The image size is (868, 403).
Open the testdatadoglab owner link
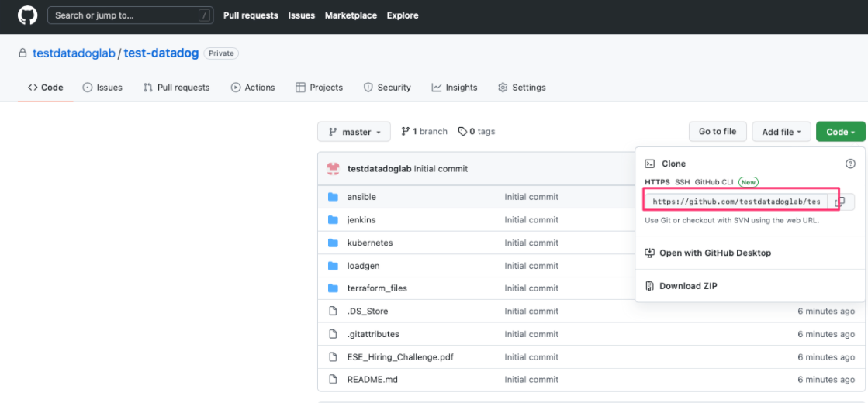74,53
